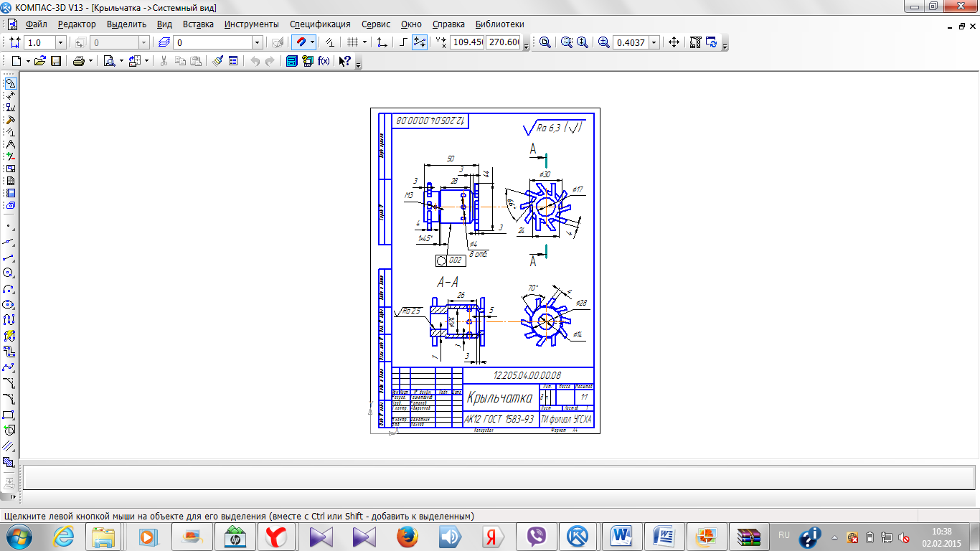
Task: Select the pan (move view) arrows icon
Action: (674, 42)
